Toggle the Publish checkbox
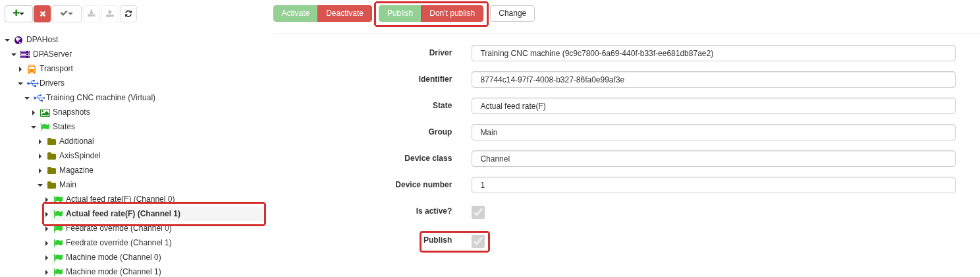The image size is (980, 277). pos(478,241)
